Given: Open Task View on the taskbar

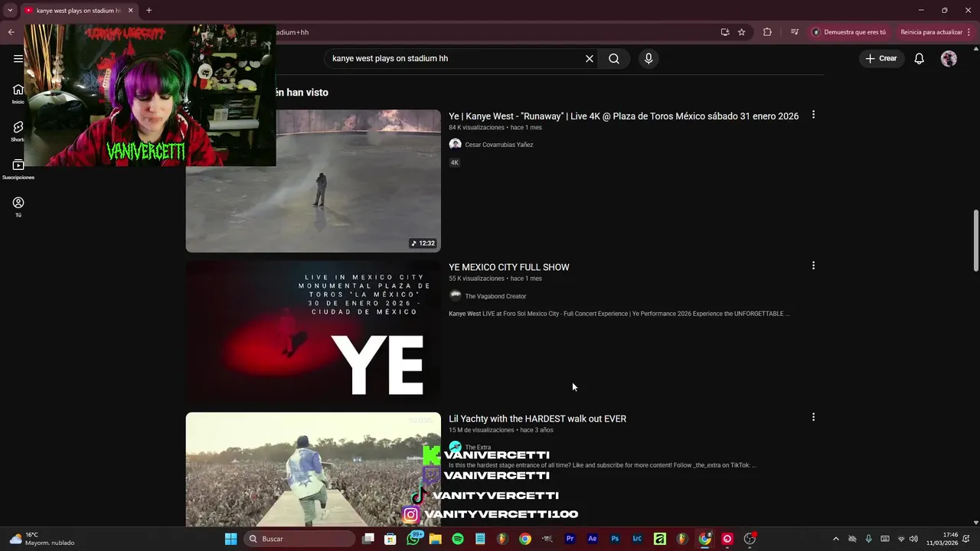Looking at the screenshot, I should click(368, 539).
